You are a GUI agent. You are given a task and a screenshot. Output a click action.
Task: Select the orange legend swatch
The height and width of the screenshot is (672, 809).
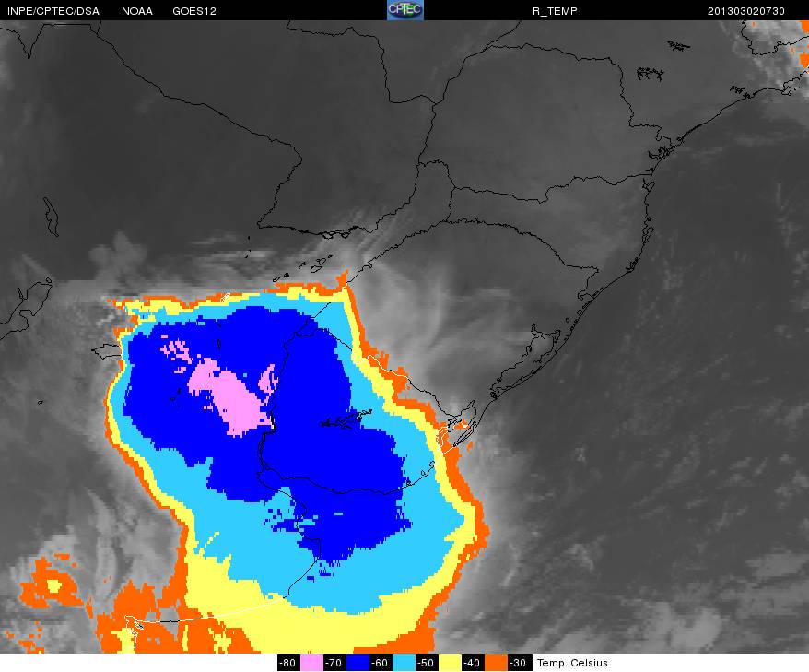click(x=496, y=663)
